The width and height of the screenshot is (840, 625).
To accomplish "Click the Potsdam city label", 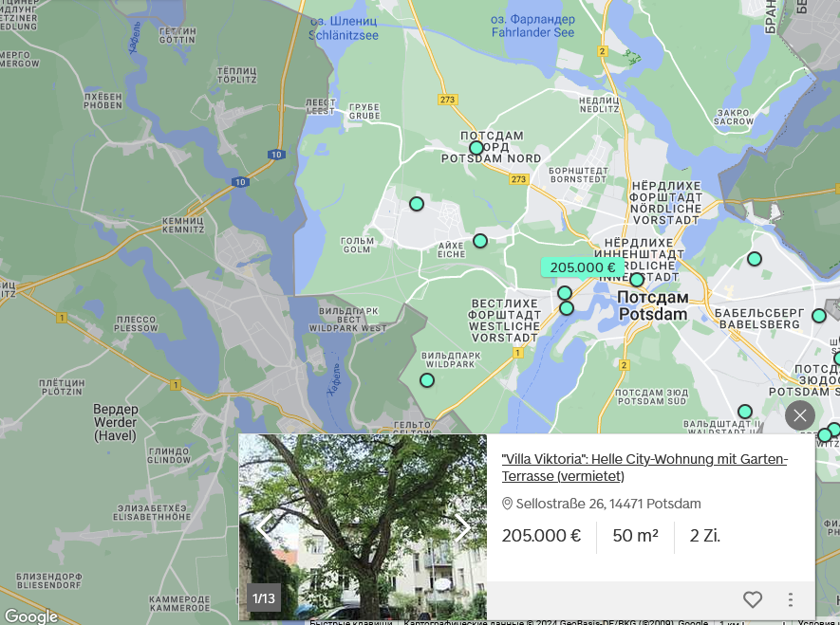I will 653,305.
